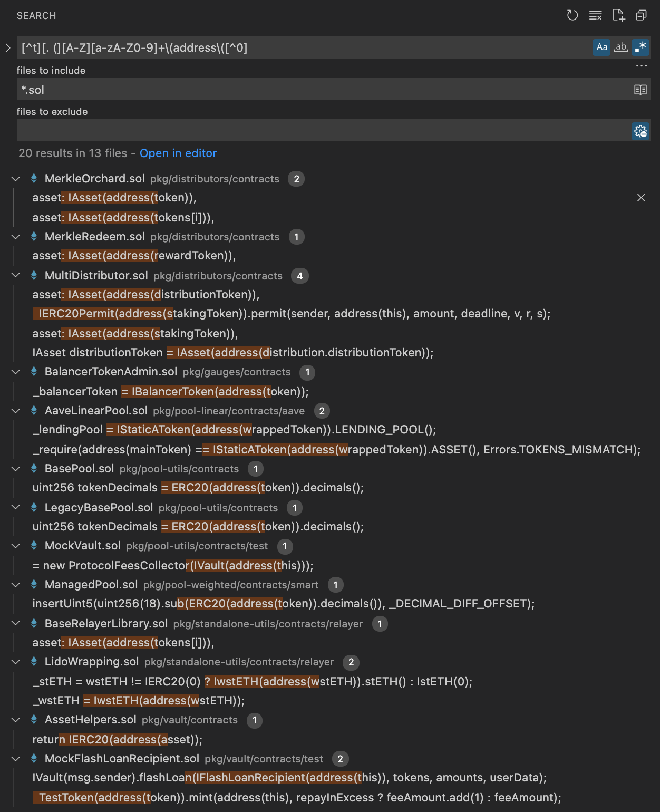Open the '_stETH = wstETH != IERC20(0)' match
Viewport: 660px width, 812px height.
click(253, 682)
